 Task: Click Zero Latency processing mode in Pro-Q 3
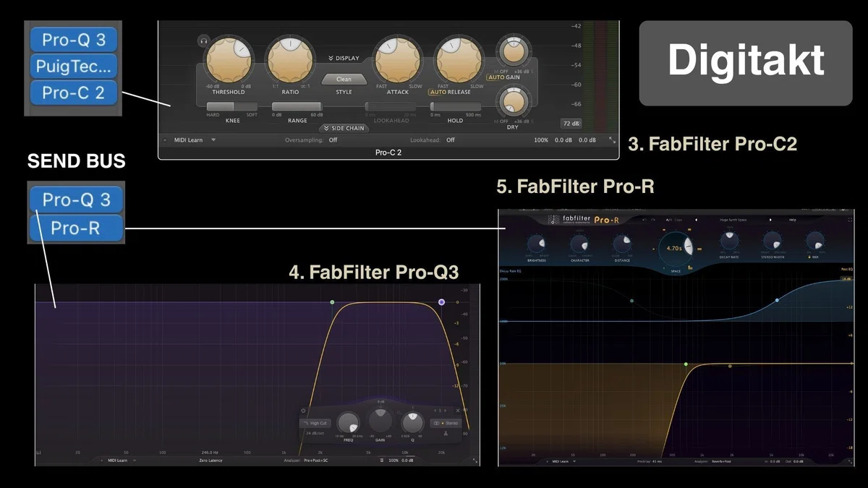210,461
